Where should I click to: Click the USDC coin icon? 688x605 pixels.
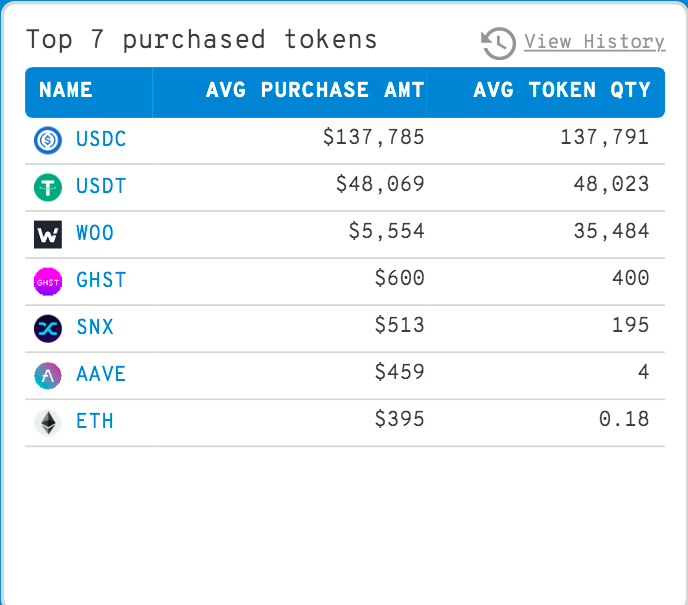48,140
